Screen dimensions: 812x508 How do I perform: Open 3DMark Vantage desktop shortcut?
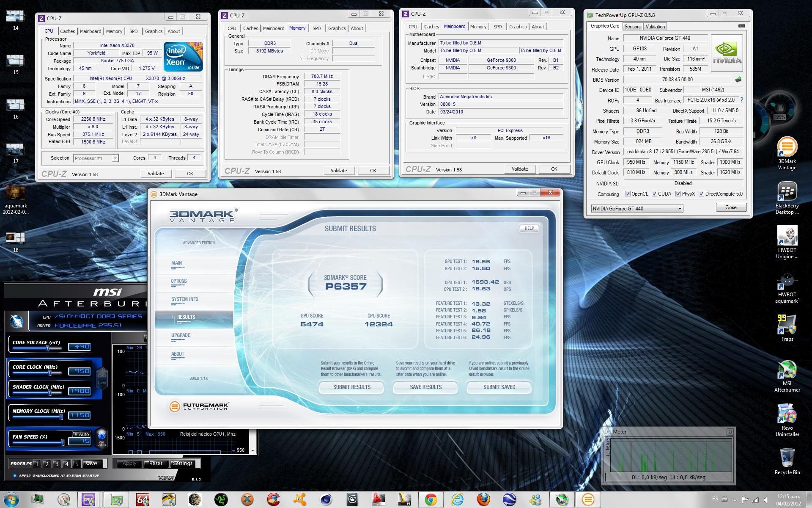(x=787, y=154)
